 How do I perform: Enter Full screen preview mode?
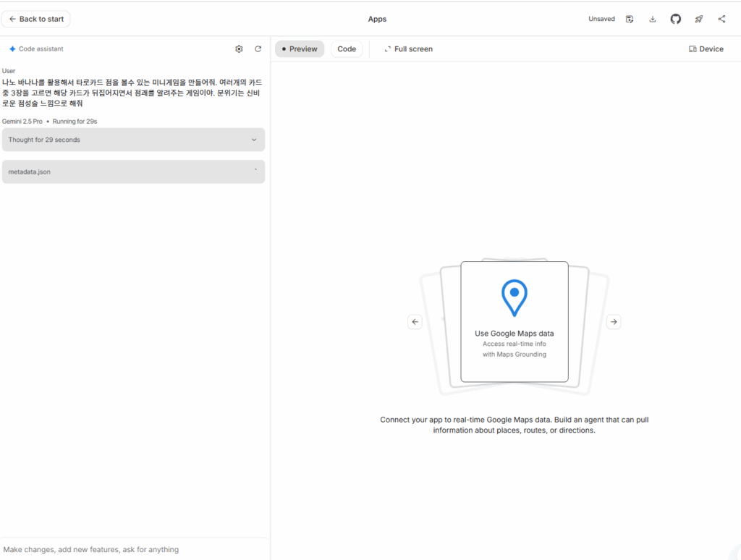pos(408,49)
